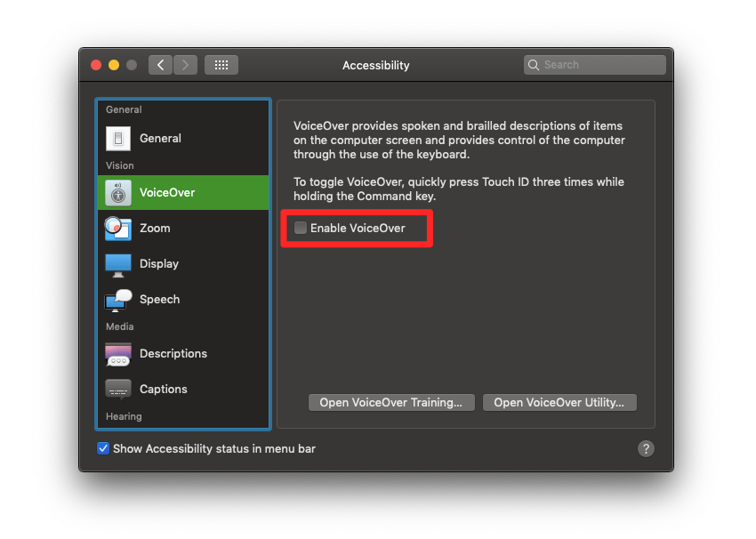Show all preferences with grid icon
This screenshot has height=539, width=756.
point(221,65)
